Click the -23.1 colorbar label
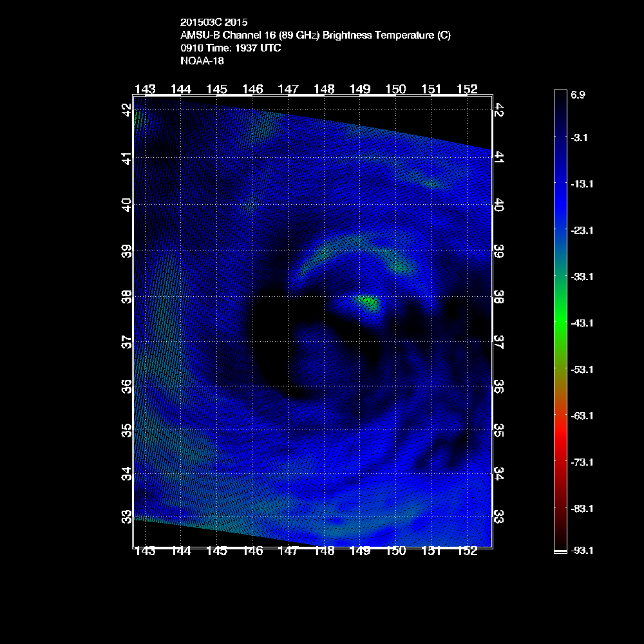This screenshot has width=644, height=644. coord(582,231)
